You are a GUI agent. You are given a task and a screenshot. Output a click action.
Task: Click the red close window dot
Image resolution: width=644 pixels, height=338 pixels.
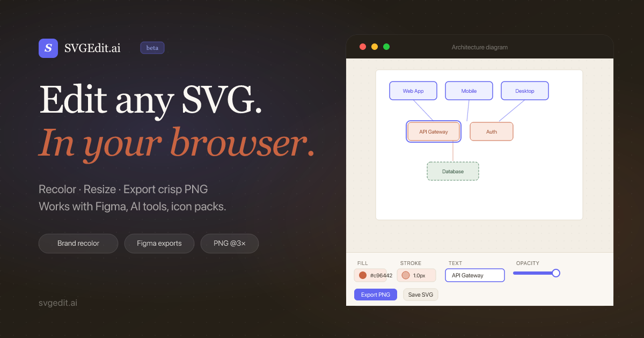pyautogui.click(x=363, y=47)
